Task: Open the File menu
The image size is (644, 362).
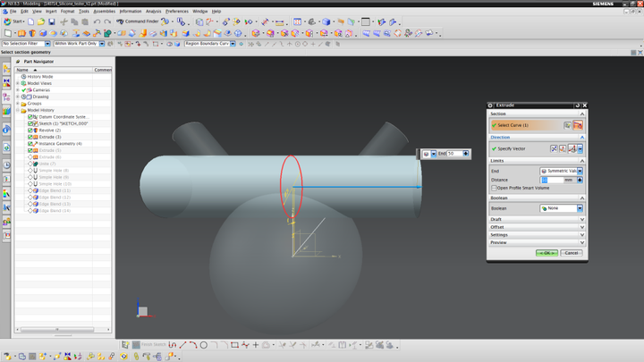Action: 13,12
